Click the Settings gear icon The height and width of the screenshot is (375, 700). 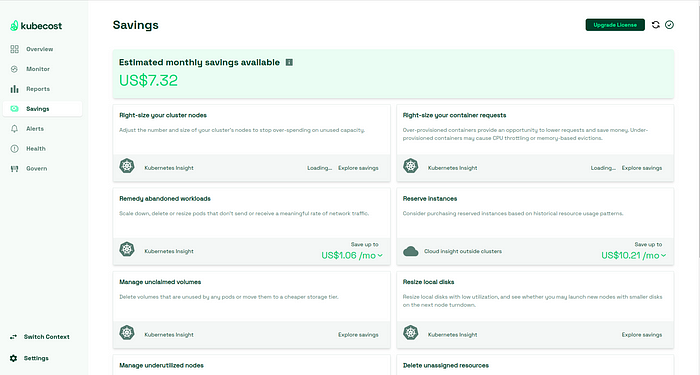pyautogui.click(x=13, y=358)
